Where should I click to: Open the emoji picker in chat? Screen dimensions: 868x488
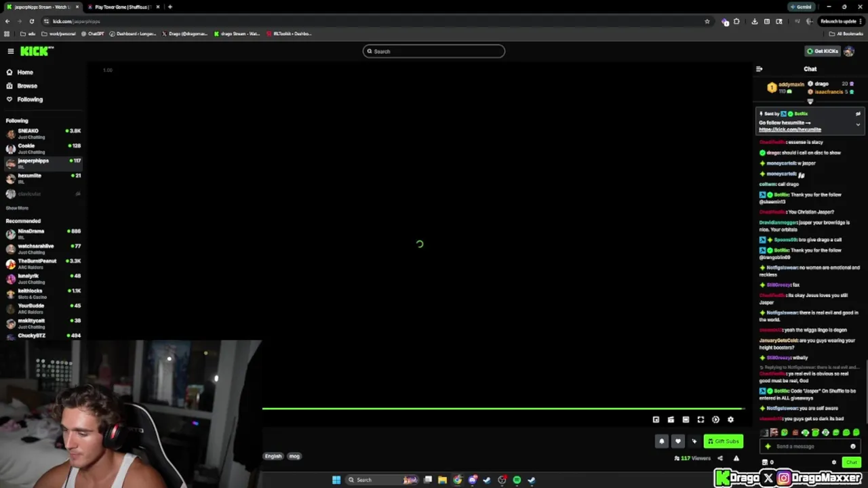853,446
